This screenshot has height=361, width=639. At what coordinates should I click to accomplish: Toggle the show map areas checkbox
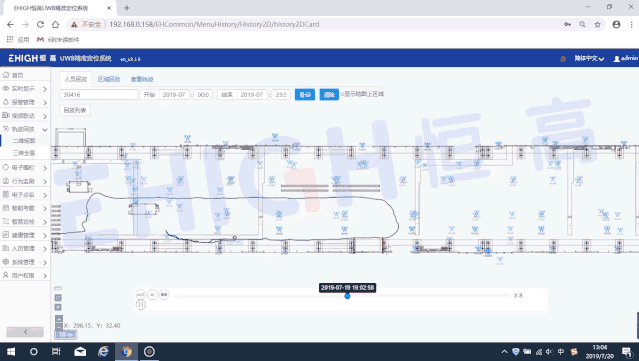pyautogui.click(x=342, y=94)
